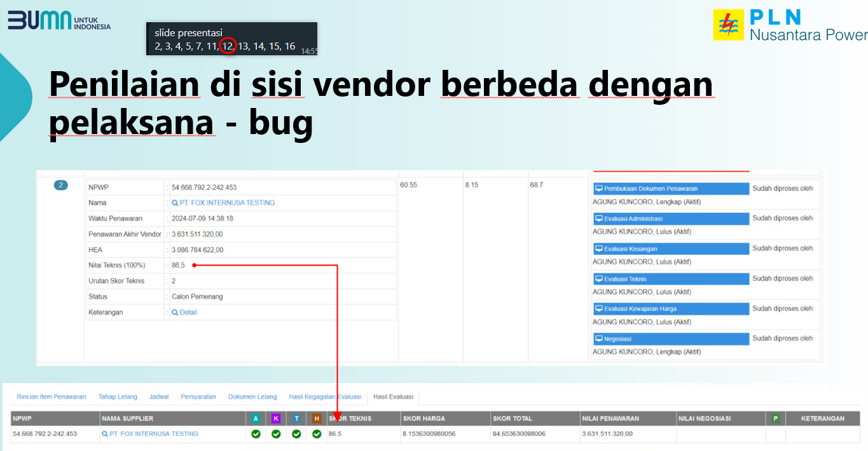The width and height of the screenshot is (868, 451).
Task: Open the Detail link in Keterangan row
Action: (x=188, y=313)
